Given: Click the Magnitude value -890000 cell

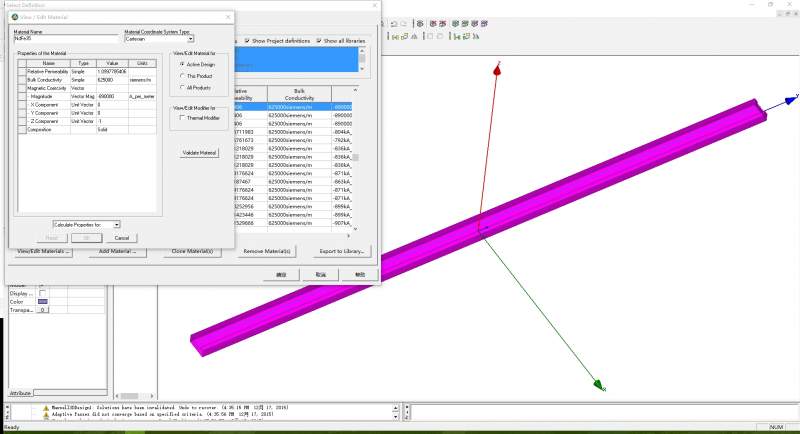Looking at the screenshot, I should [x=112, y=96].
